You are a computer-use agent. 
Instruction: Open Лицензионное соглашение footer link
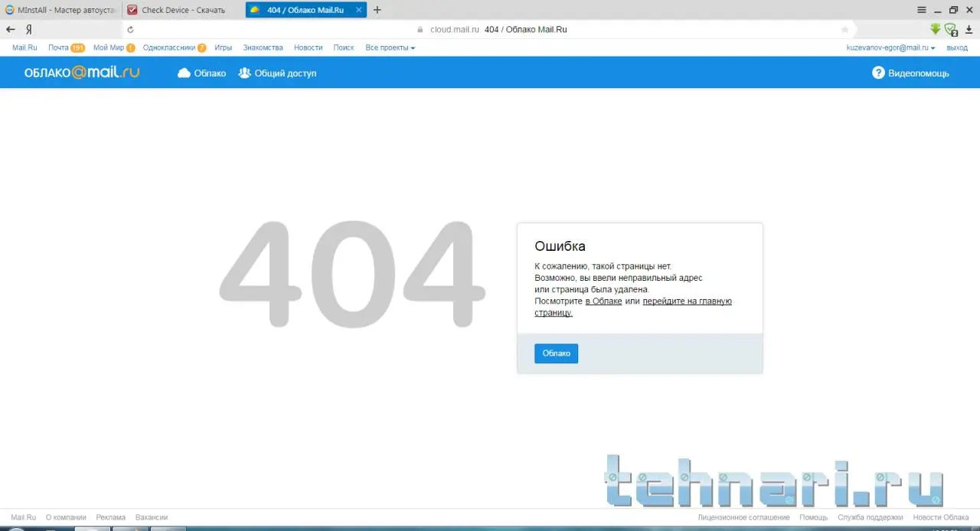click(x=743, y=517)
